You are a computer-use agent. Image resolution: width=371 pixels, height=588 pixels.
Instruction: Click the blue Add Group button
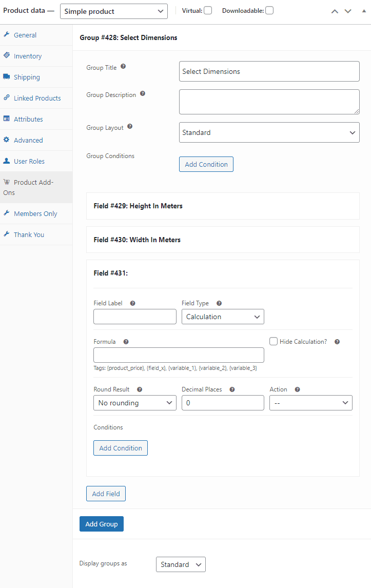[x=101, y=524]
